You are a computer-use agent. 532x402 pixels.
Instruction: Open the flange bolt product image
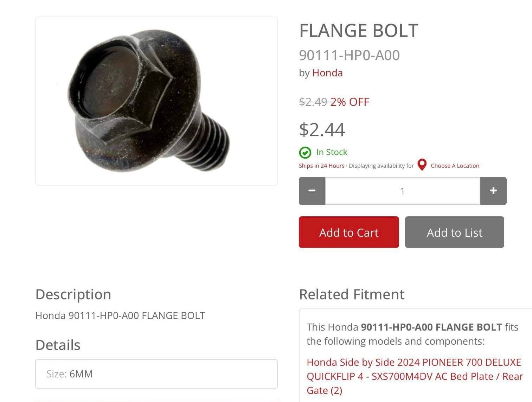coord(156,101)
